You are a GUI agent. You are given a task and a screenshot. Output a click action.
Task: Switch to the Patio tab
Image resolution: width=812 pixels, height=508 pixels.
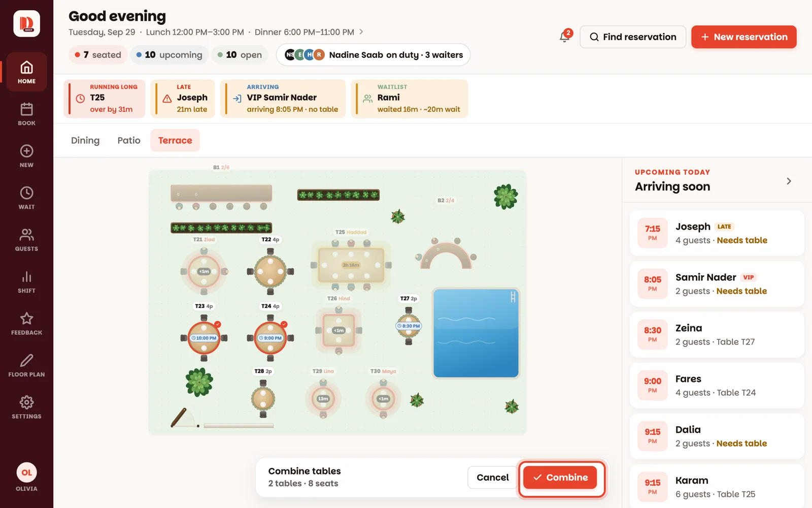[129, 140]
